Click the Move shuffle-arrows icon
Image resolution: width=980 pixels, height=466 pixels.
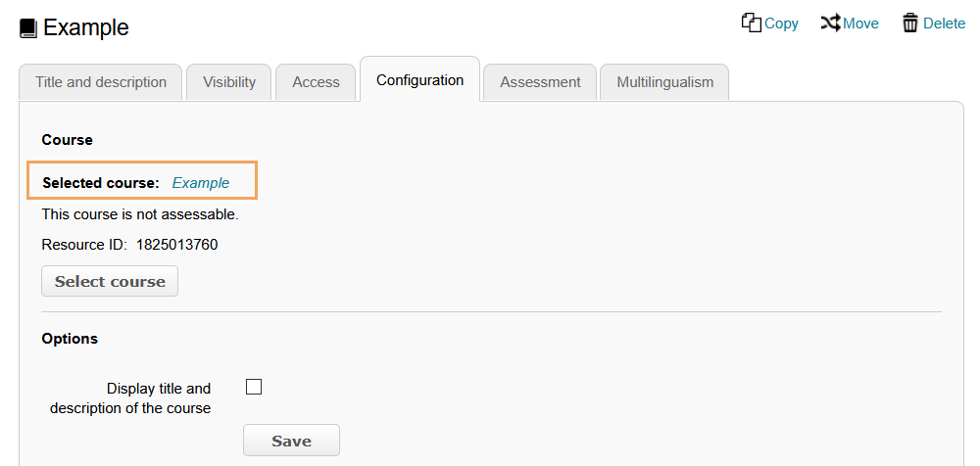830,23
